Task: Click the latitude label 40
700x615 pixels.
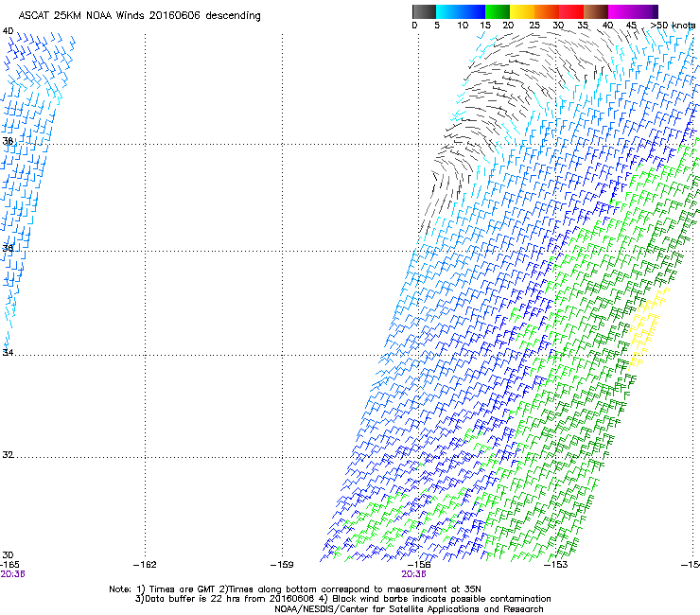Action: point(8,31)
